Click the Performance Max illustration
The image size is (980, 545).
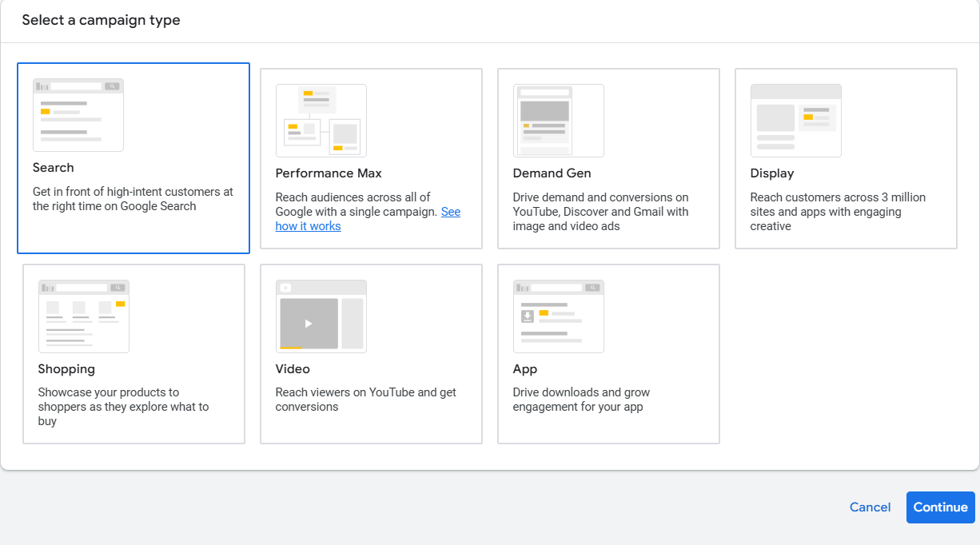321,121
